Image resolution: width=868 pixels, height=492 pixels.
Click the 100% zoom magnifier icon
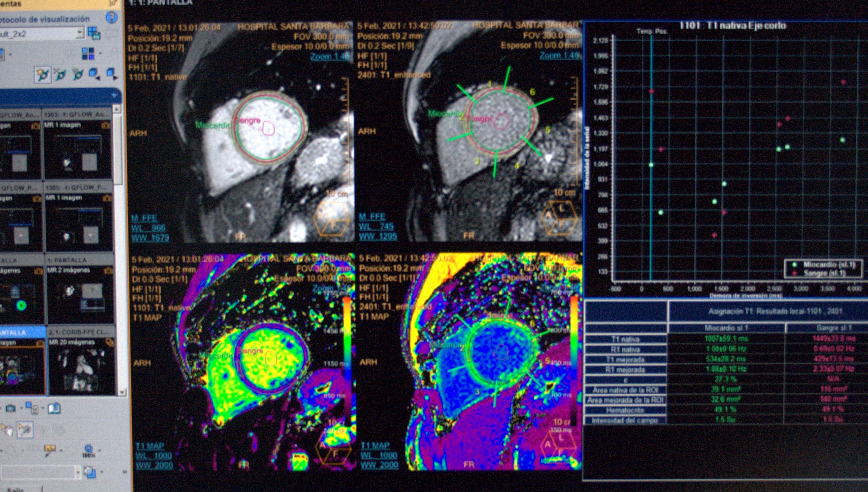coord(89,451)
